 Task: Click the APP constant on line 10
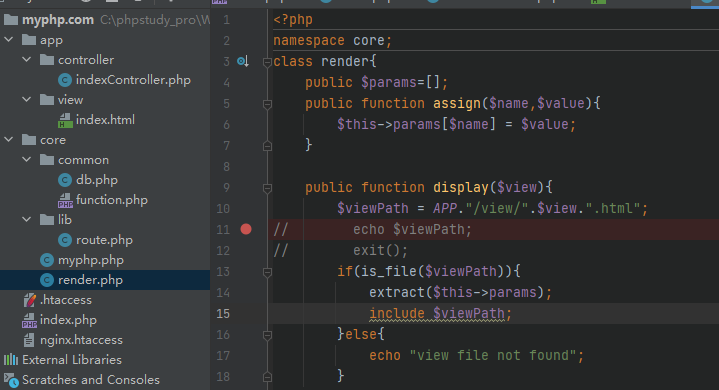click(445, 209)
